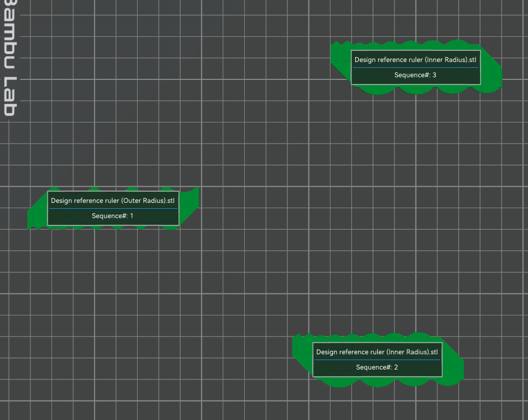The image size is (528, 420).
Task: Click the divider line under Sequence# 1 filename
Action: click(x=112, y=208)
